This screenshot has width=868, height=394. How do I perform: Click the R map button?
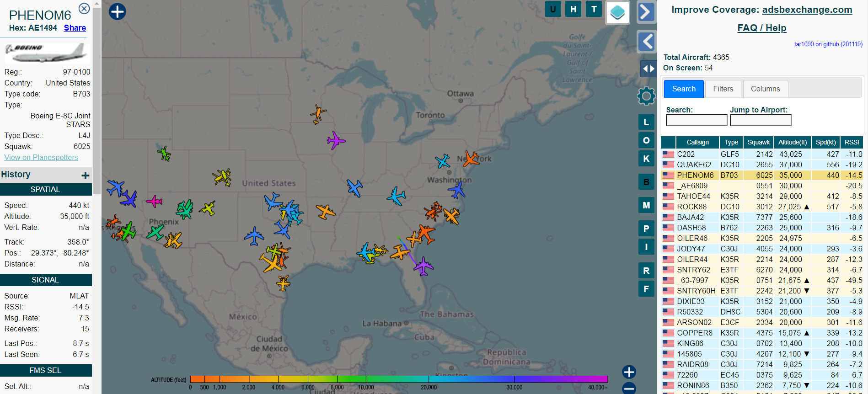click(646, 271)
